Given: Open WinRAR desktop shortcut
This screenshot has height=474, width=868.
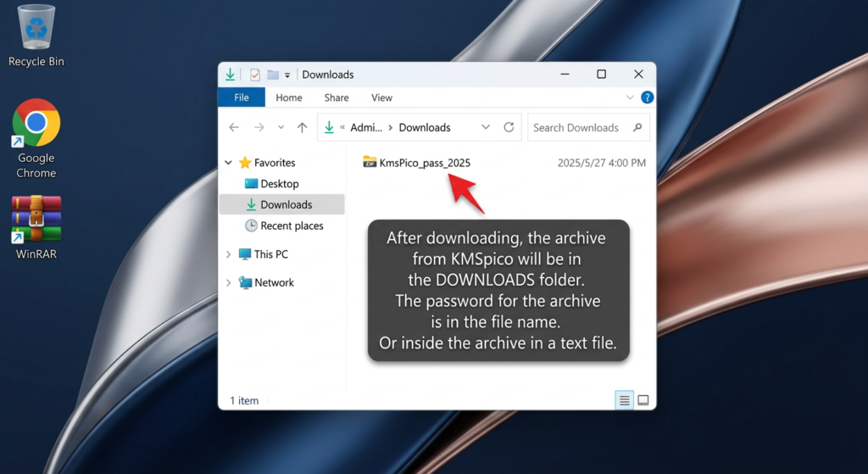Looking at the screenshot, I should pyautogui.click(x=36, y=227).
